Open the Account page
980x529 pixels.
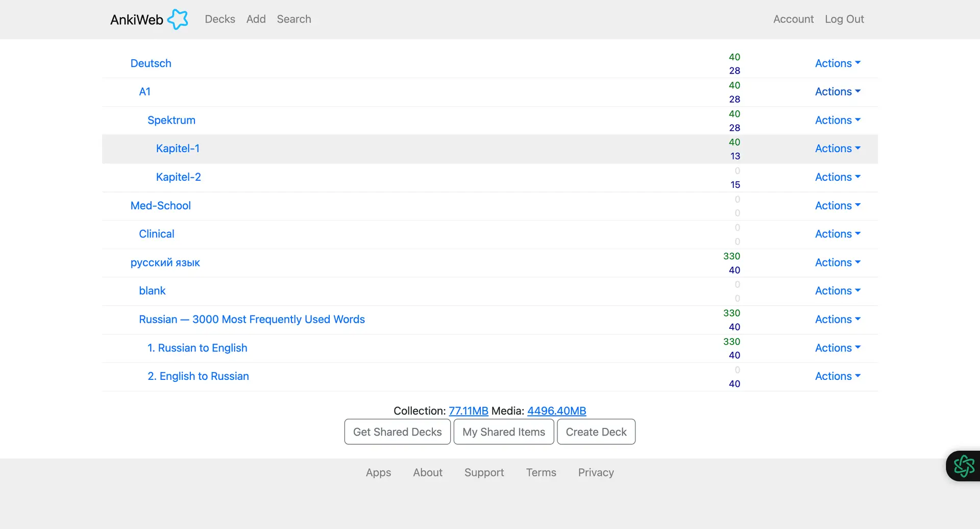pyautogui.click(x=793, y=19)
